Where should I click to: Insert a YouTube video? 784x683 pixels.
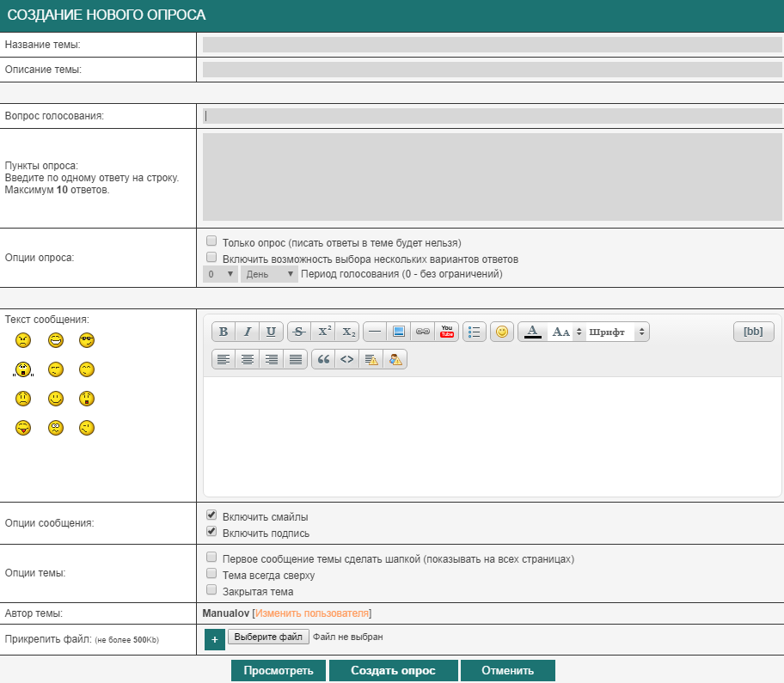pos(447,332)
